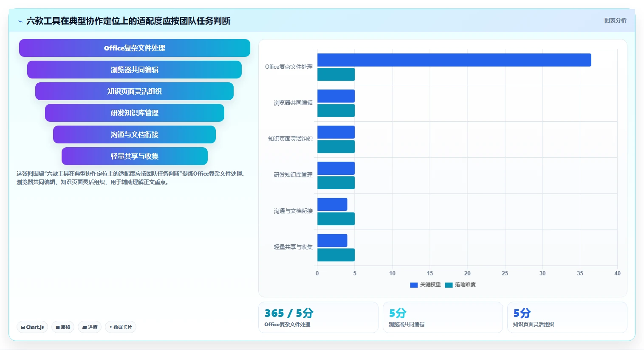Click the teal bar for 沟通与文档衔接

tap(336, 218)
